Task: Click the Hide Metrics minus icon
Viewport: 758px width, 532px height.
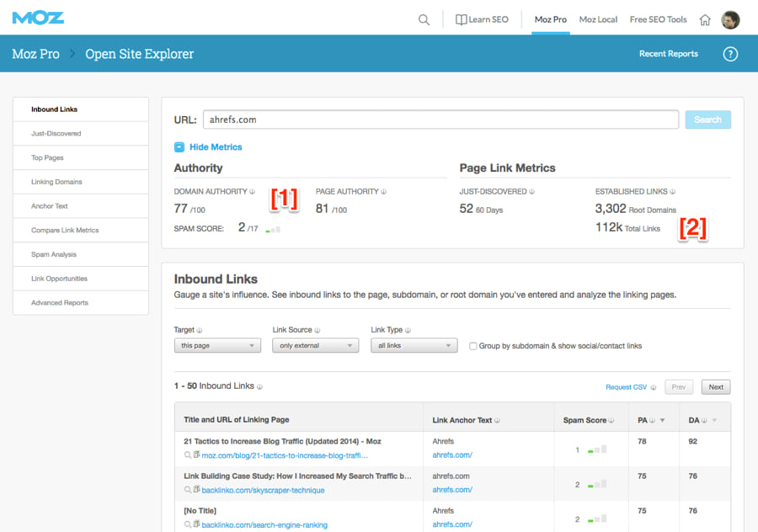Action: [x=179, y=147]
